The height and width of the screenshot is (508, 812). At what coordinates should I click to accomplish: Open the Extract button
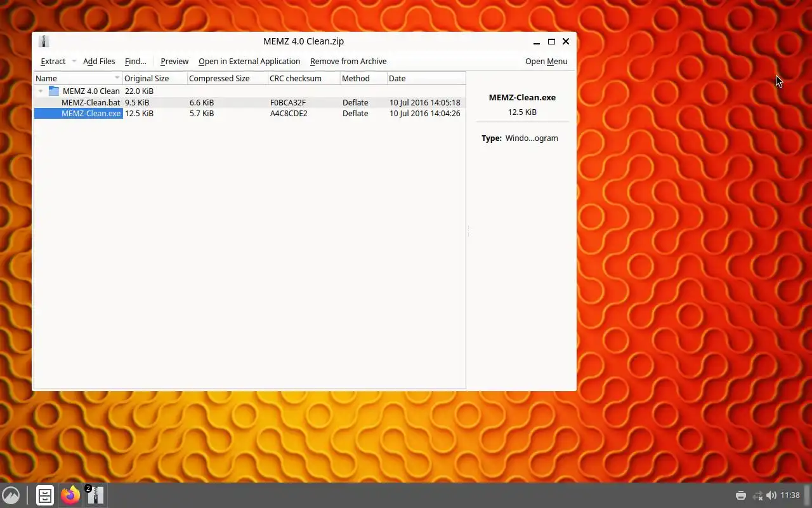pos(53,62)
